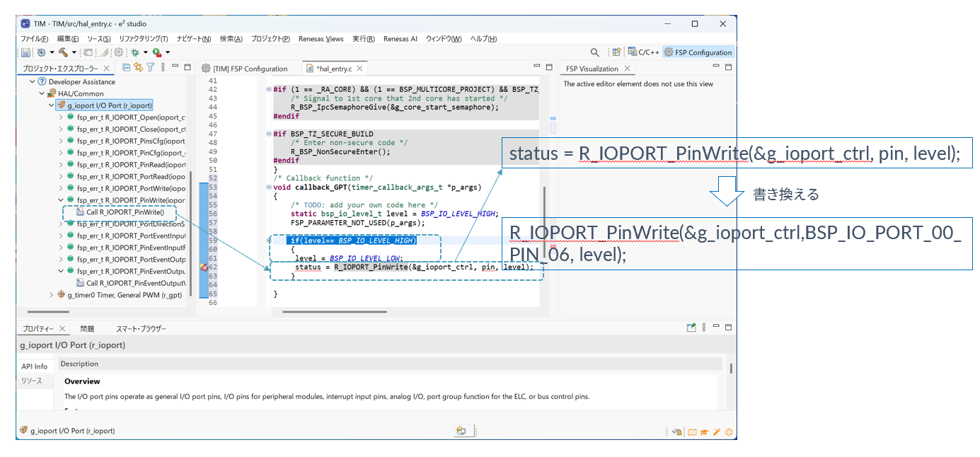Open Project Explorer view menu (three dots)

[x=163, y=68]
